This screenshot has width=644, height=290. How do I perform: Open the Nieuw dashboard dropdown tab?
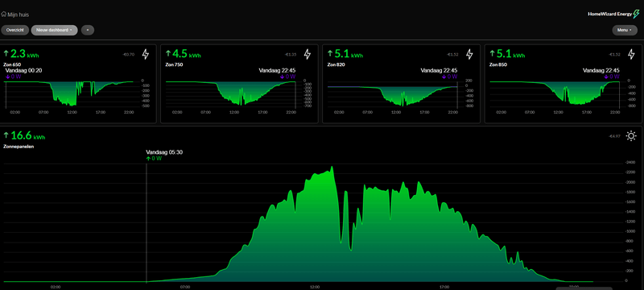[54, 30]
